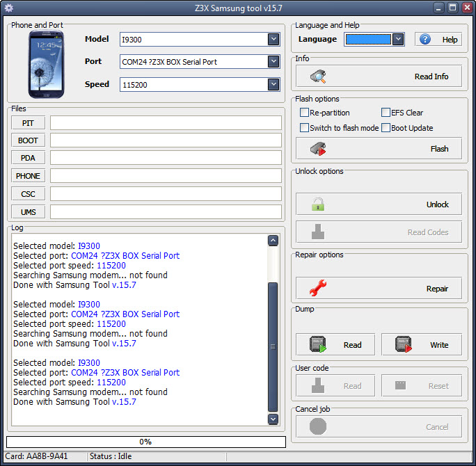Enable the Re-partition checkbox
476x466 pixels.
[x=304, y=113]
